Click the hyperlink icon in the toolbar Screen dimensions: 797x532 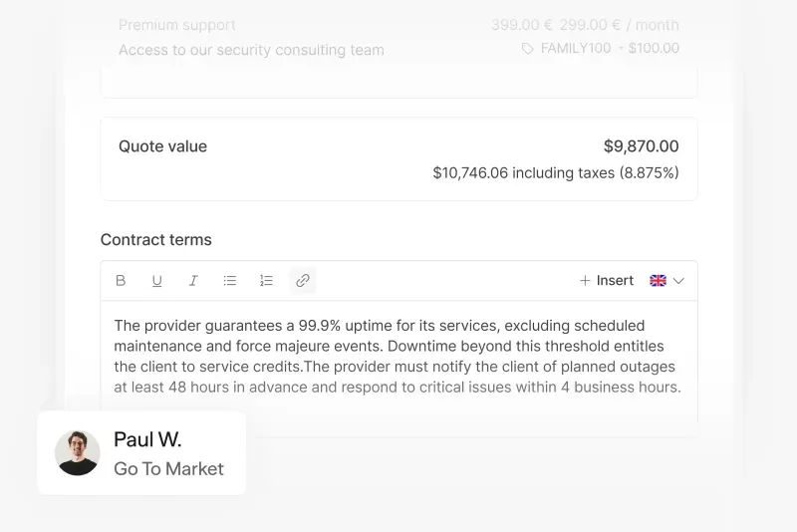click(303, 281)
